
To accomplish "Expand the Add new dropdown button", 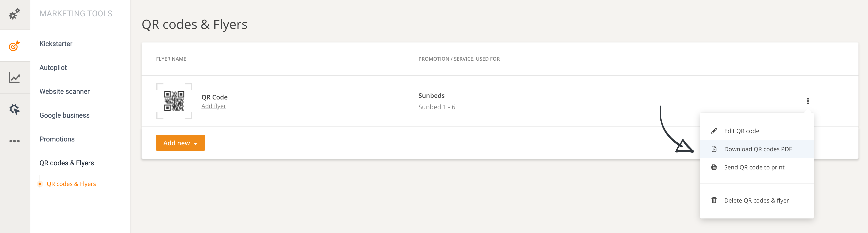I will point(180,143).
